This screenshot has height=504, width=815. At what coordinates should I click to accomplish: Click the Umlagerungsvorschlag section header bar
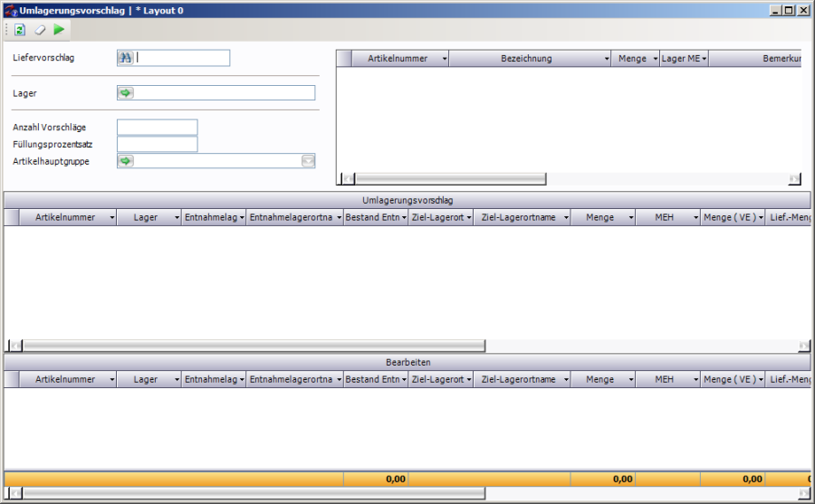click(x=407, y=200)
